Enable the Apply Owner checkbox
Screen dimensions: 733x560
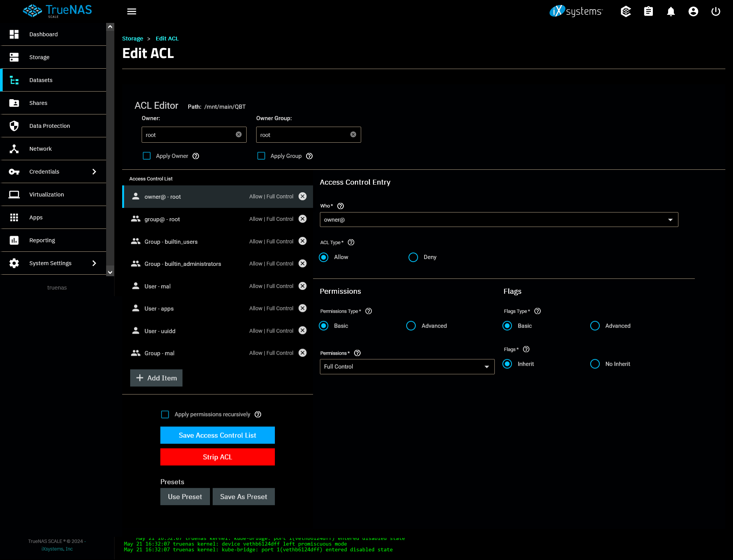(147, 156)
